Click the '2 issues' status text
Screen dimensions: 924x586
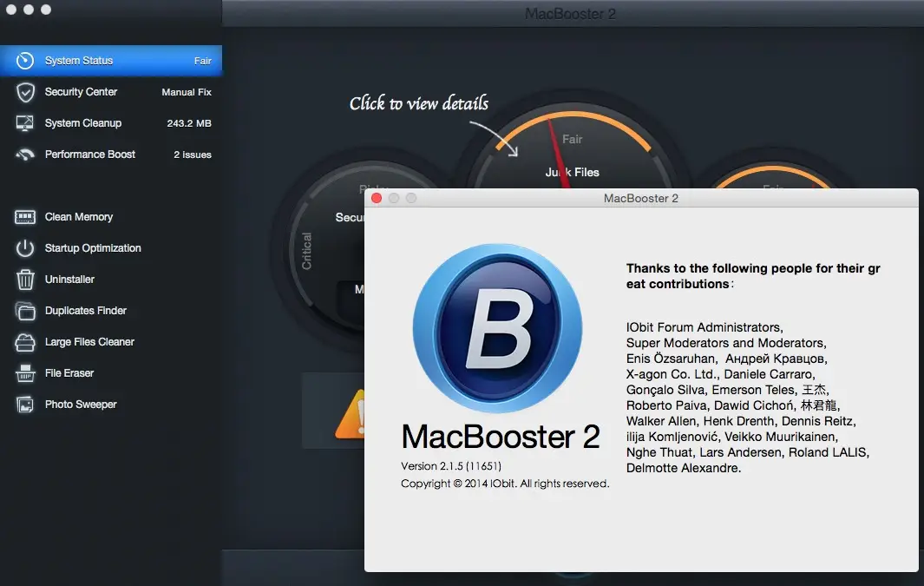tap(193, 155)
